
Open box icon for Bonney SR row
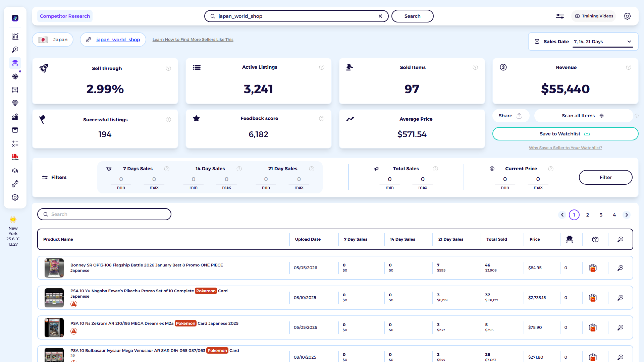click(593, 268)
